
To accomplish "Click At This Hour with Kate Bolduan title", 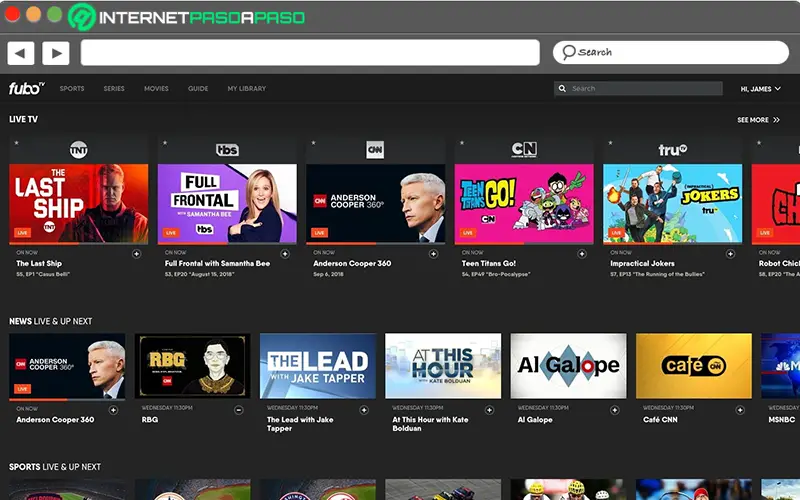I will [430, 424].
